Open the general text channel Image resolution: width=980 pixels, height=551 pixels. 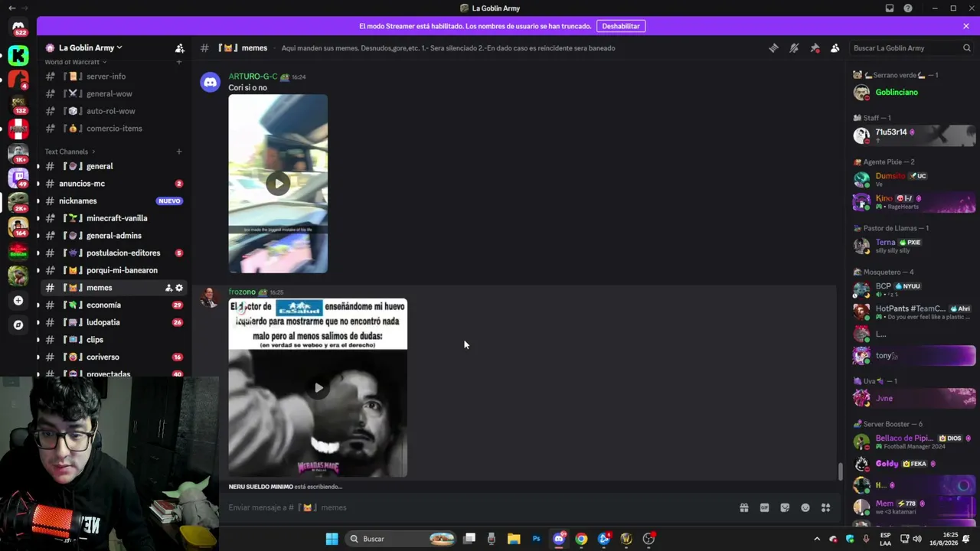click(114, 166)
